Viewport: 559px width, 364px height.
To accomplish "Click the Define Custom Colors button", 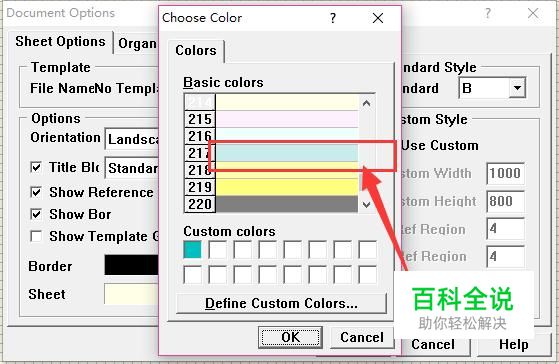I will point(281,303).
